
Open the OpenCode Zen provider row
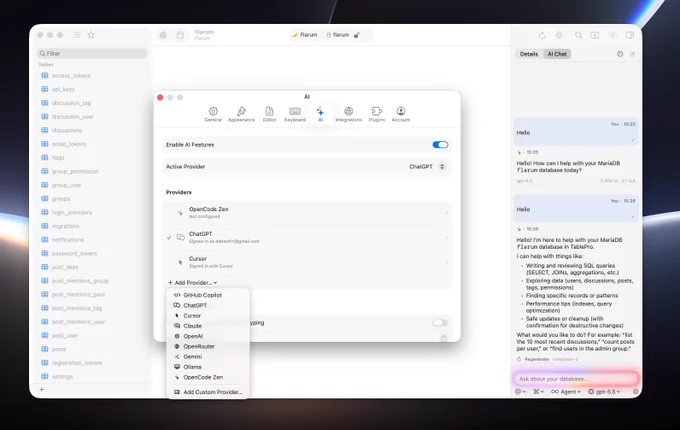tap(307, 212)
